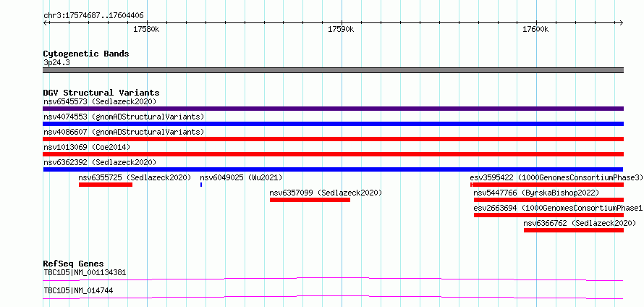Open the TBC1D5|NM_014744 gene label
Image resolution: width=644 pixels, height=307 pixels.
pyautogui.click(x=78, y=290)
